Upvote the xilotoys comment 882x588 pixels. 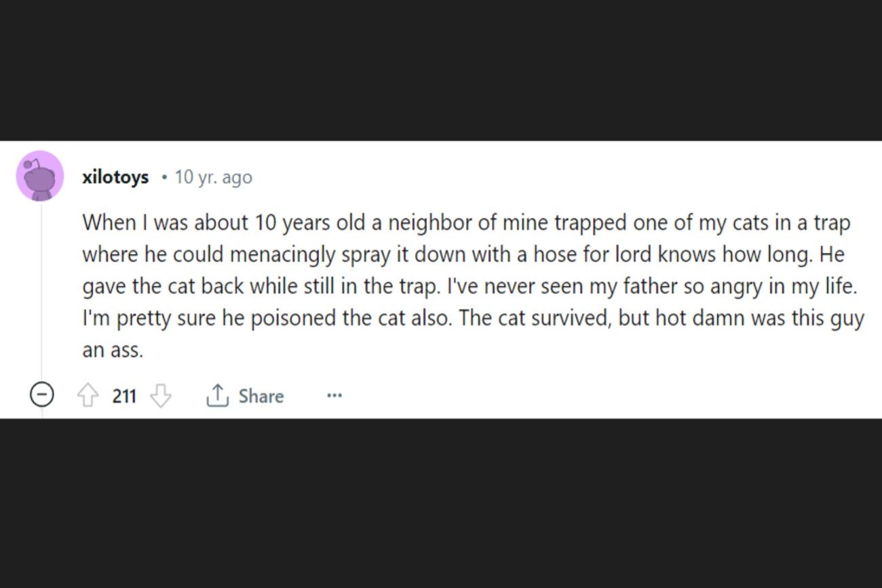coord(88,395)
